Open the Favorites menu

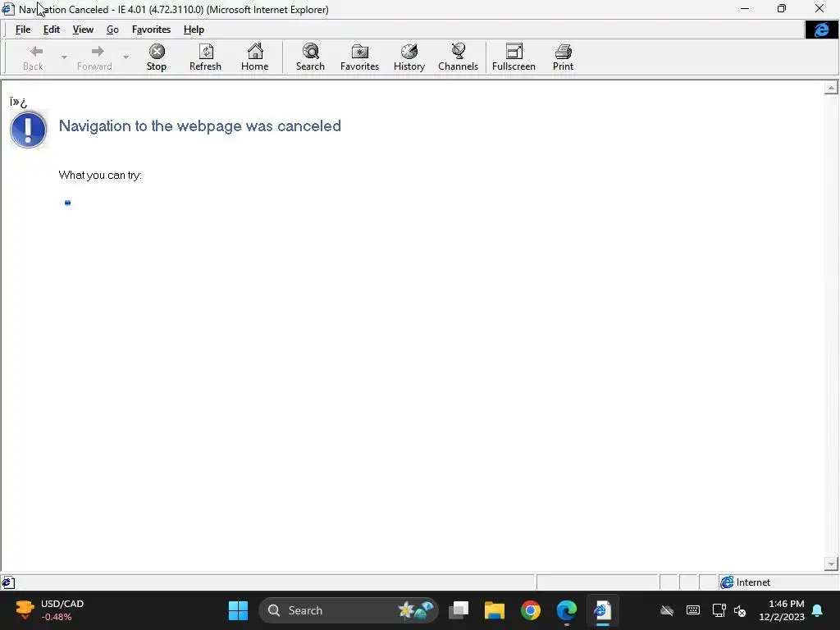point(151,30)
